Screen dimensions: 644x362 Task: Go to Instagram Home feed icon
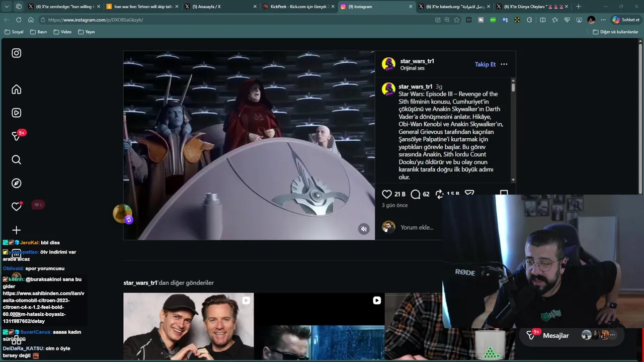click(x=16, y=89)
